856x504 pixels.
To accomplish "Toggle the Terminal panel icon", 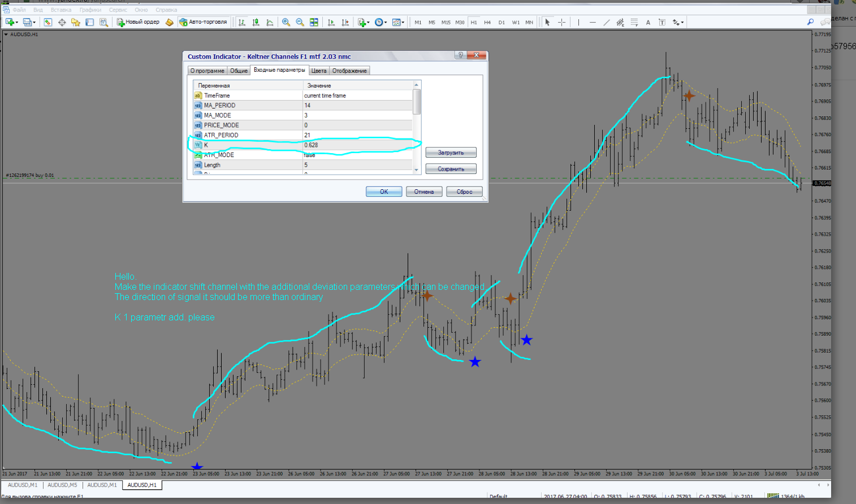I will 89,22.
